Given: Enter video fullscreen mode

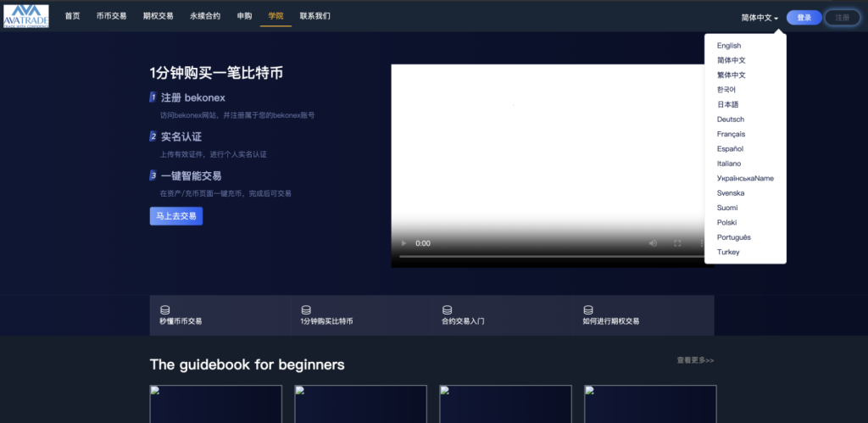Looking at the screenshot, I should click(x=677, y=243).
